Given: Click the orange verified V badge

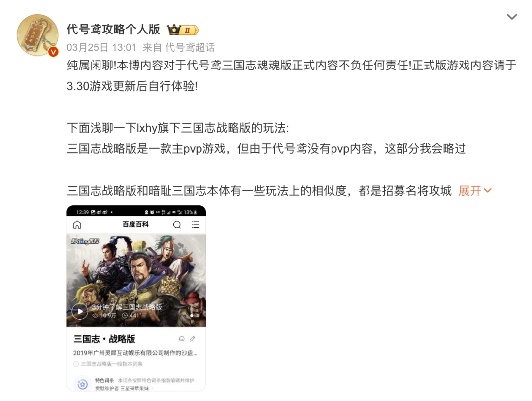Looking at the screenshot, I should (x=53, y=52).
